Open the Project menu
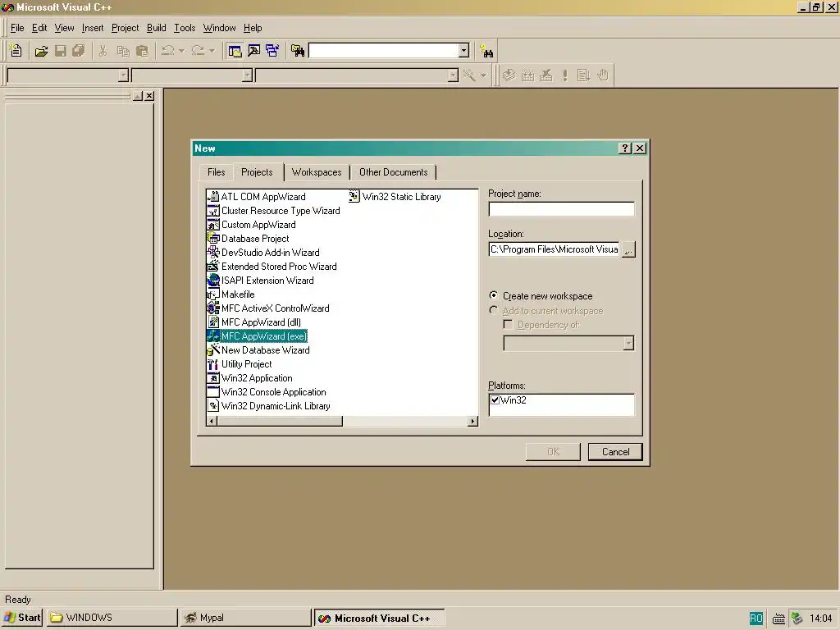Image resolution: width=840 pixels, height=630 pixels. click(x=125, y=28)
